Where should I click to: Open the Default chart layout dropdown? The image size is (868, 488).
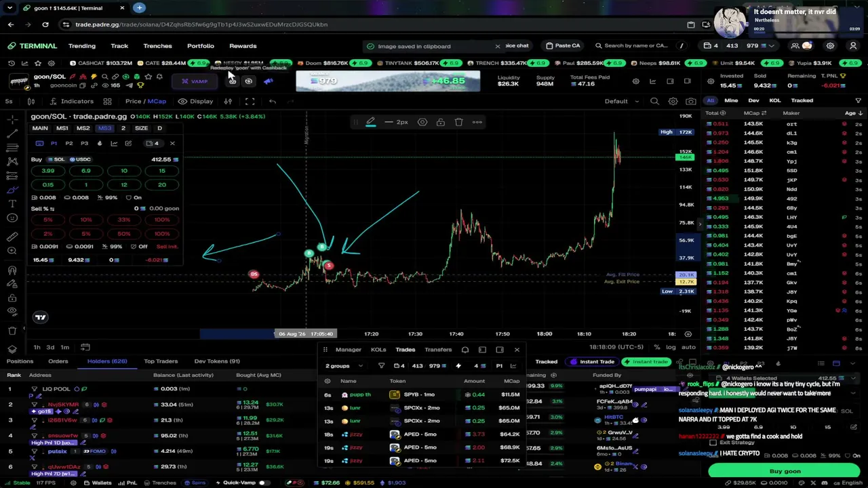[x=621, y=101]
